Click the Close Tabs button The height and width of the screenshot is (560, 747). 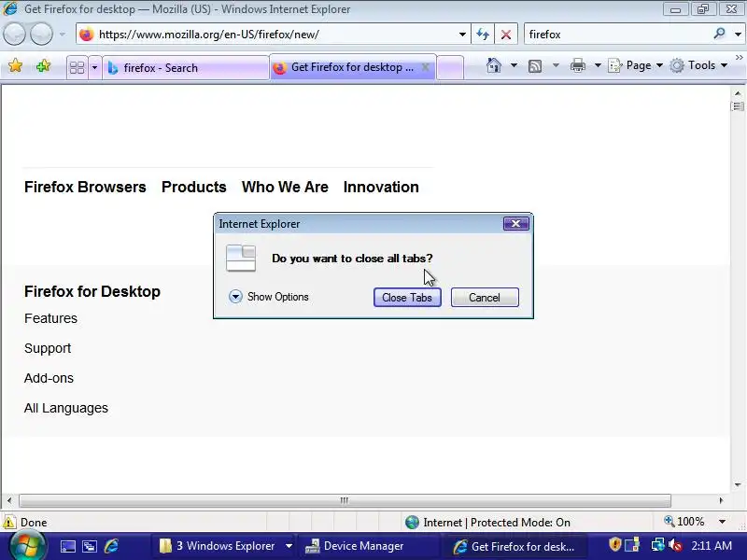(407, 297)
